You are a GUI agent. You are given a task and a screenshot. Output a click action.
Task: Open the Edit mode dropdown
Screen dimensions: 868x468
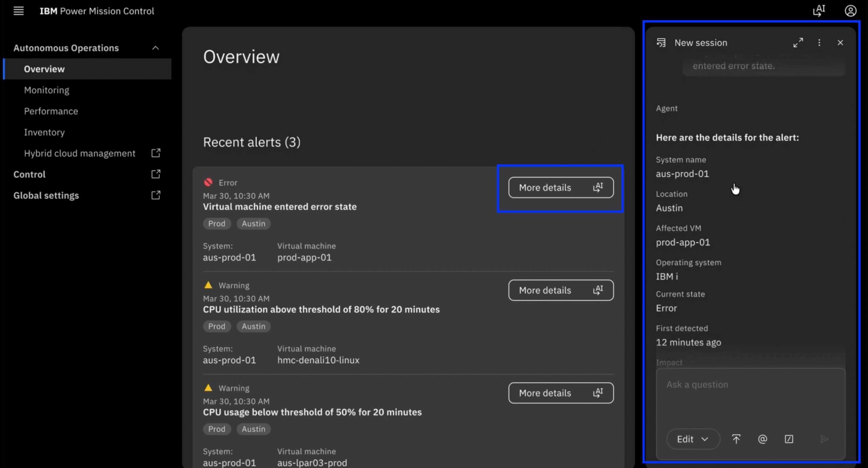693,439
